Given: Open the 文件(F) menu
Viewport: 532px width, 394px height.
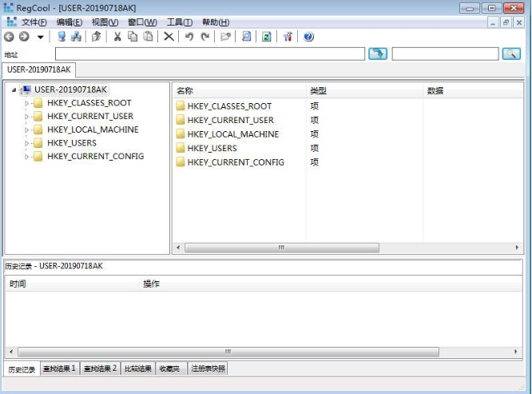Looking at the screenshot, I should 34,22.
